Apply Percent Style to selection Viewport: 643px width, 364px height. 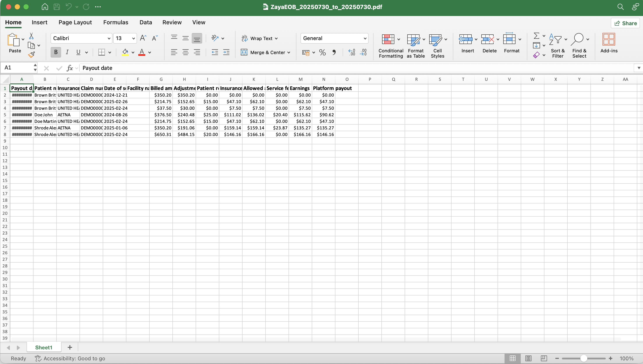(x=322, y=52)
